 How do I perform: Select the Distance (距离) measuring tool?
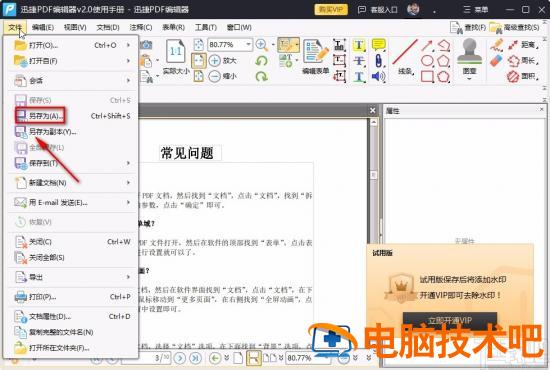pyautogui.click(x=523, y=45)
